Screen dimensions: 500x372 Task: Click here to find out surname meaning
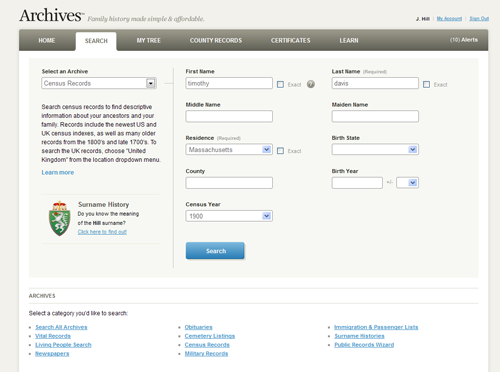102,232
